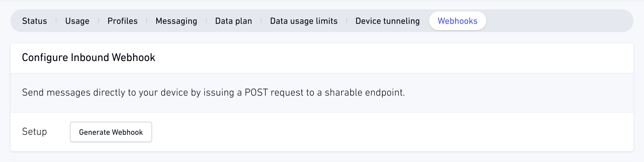Switch to the Status tab

(x=35, y=21)
